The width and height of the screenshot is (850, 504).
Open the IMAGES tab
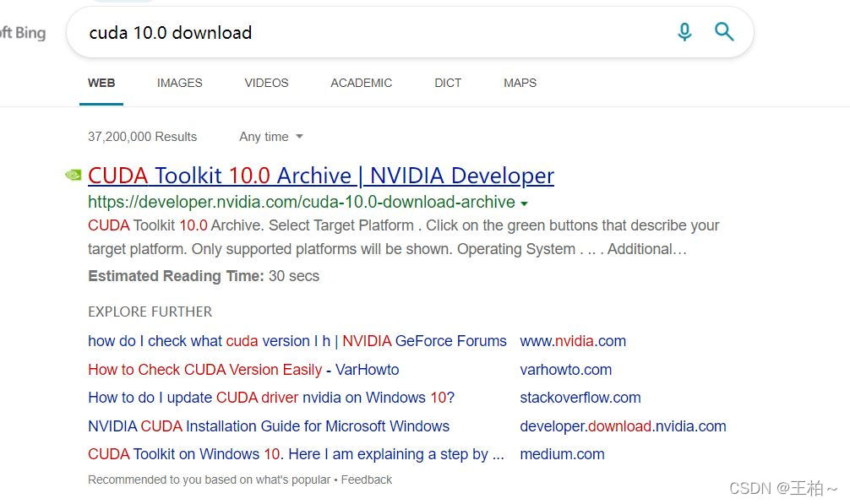(x=179, y=83)
